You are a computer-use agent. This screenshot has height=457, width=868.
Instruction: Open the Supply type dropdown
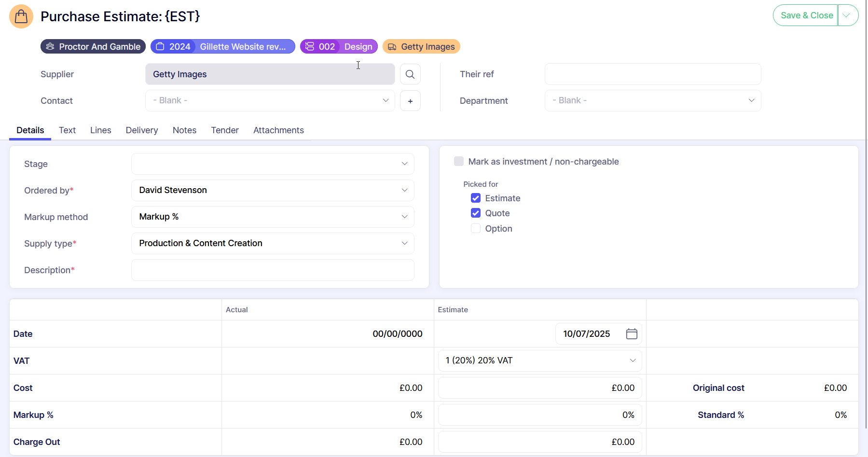(x=273, y=244)
